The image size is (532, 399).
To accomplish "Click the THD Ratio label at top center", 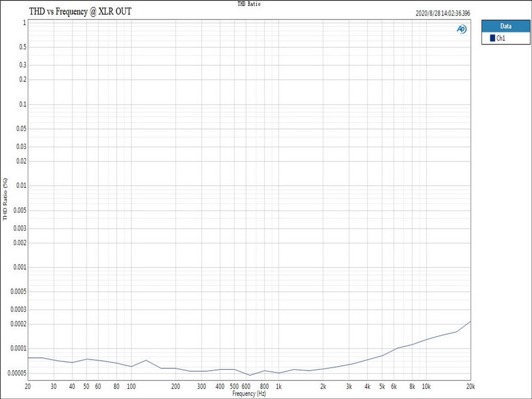I will pos(248,4).
